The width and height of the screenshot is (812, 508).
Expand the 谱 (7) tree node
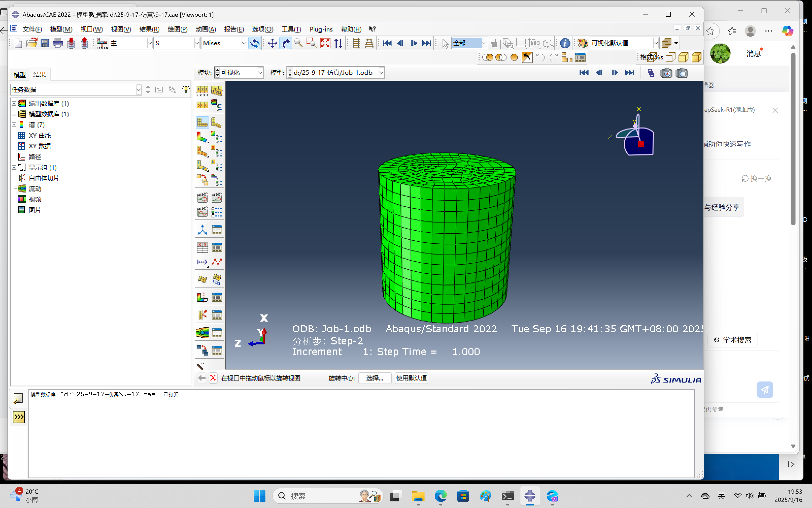pyautogui.click(x=14, y=125)
